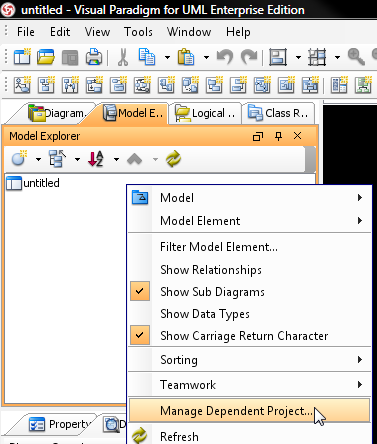The height and width of the screenshot is (444, 377).
Task: Click the Zoom In magnifier icon
Action: (356, 57)
